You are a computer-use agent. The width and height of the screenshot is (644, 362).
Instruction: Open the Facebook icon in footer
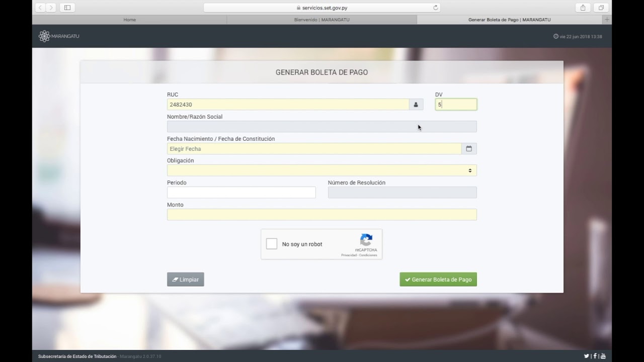click(595, 356)
